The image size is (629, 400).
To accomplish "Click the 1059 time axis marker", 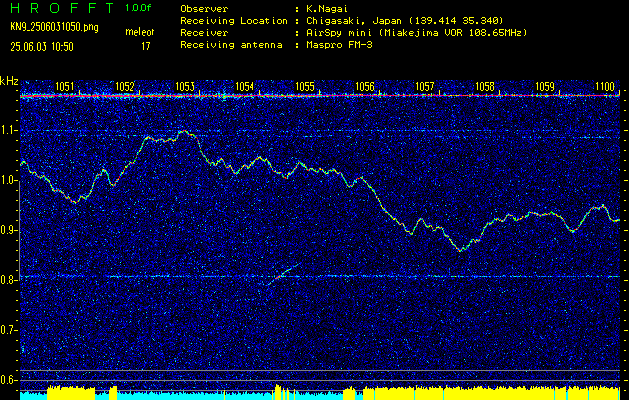I will pos(545,86).
